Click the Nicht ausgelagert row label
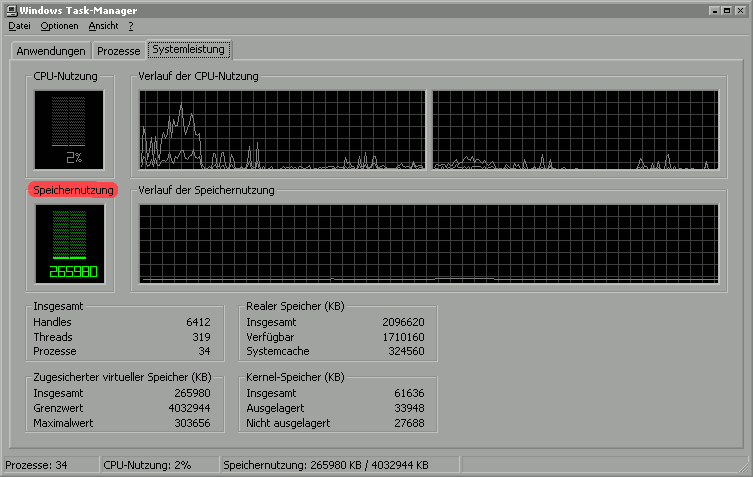The image size is (753, 477). point(288,424)
